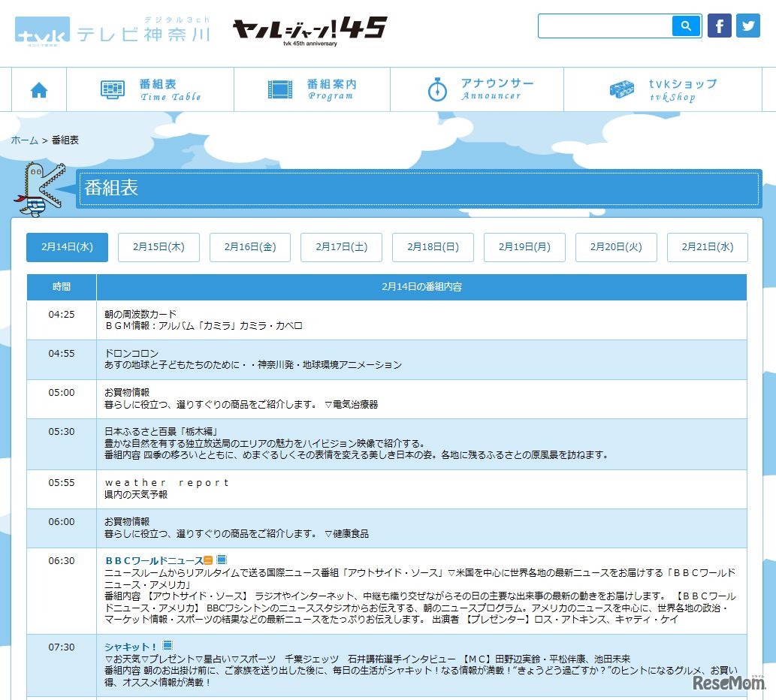The width and height of the screenshot is (776, 700).
Task: Open the Facebook page icon
Action: click(x=719, y=25)
